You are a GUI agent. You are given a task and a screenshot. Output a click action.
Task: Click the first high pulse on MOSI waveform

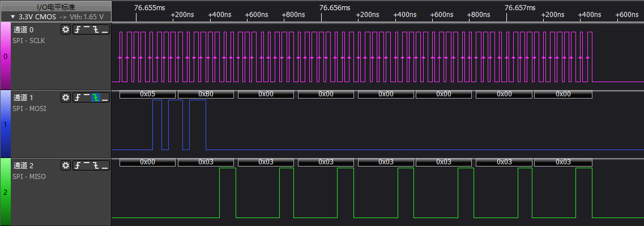(157, 125)
